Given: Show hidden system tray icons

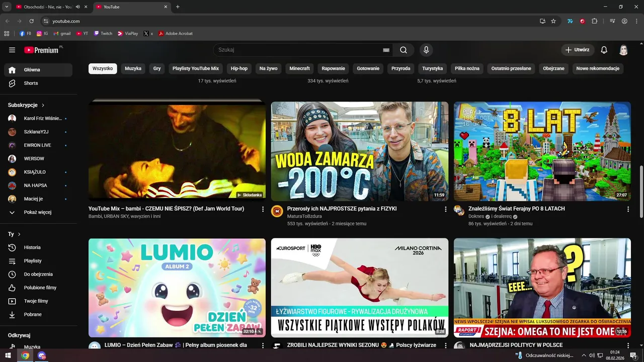Looking at the screenshot, I should click(584, 355).
